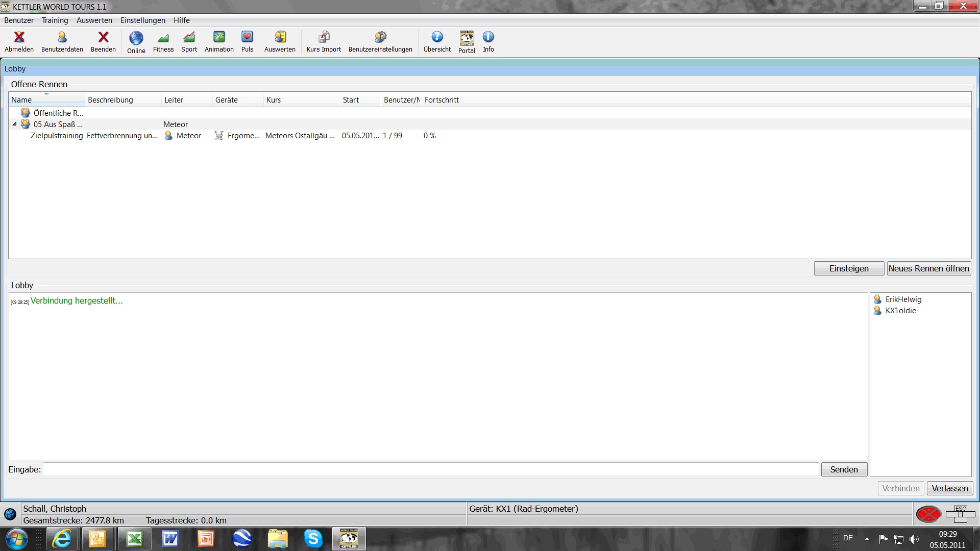980x551 pixels.
Task: Sort by the Kurs column header
Action: 302,100
